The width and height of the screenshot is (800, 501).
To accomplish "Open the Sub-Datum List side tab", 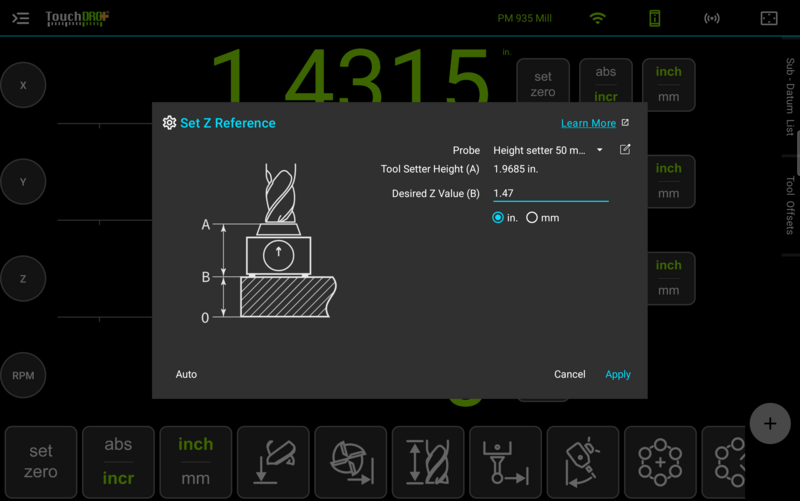I will pos(790,97).
